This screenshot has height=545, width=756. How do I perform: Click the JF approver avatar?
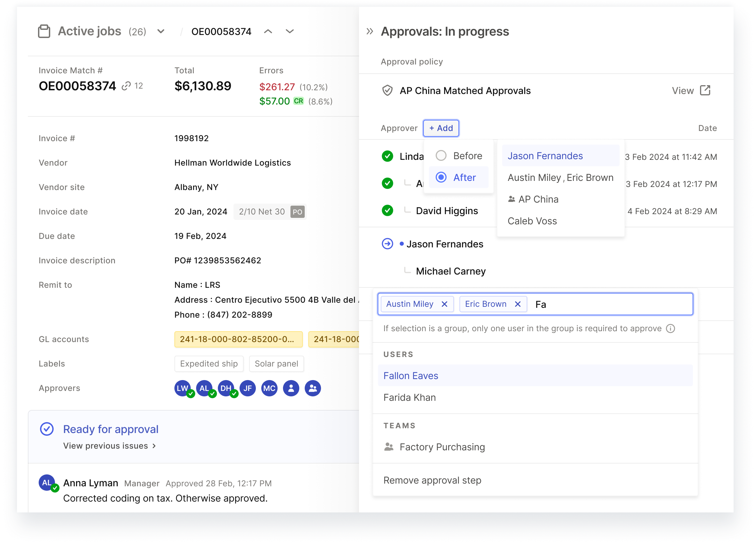click(248, 388)
